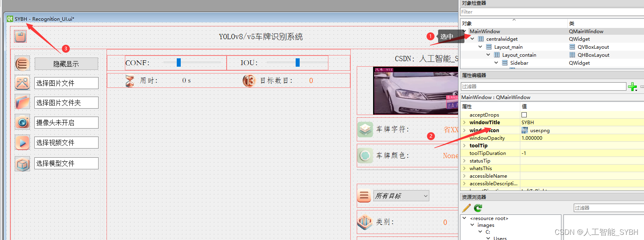
Task: Click the YOLOv8/v5车牌识别系统 title label
Action: [x=261, y=37]
